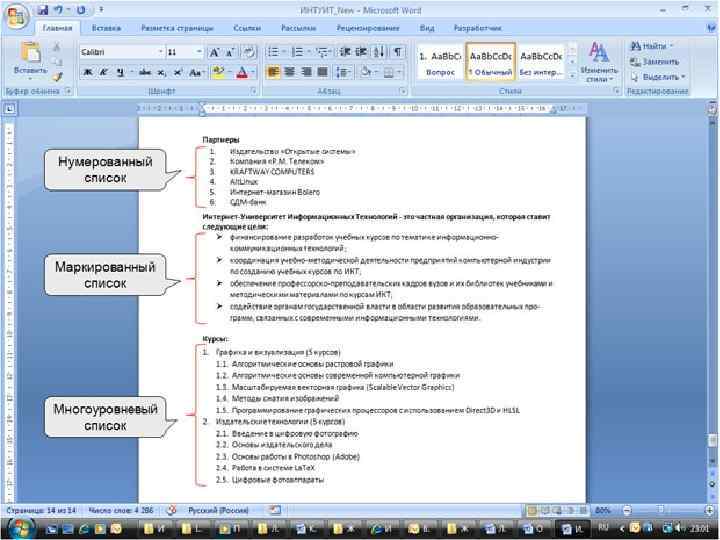Open the Ссылки tab
This screenshot has height=540, width=720.
247,28
